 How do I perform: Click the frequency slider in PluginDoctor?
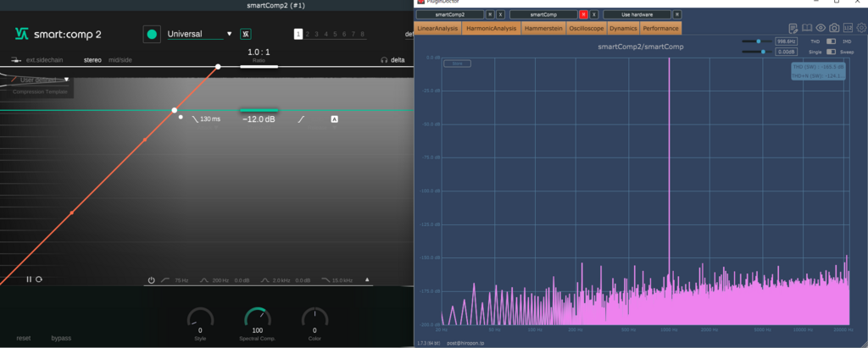tap(757, 41)
